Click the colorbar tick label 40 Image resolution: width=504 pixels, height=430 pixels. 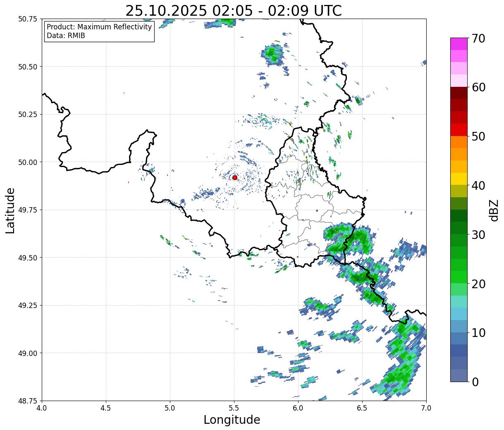[478, 185]
